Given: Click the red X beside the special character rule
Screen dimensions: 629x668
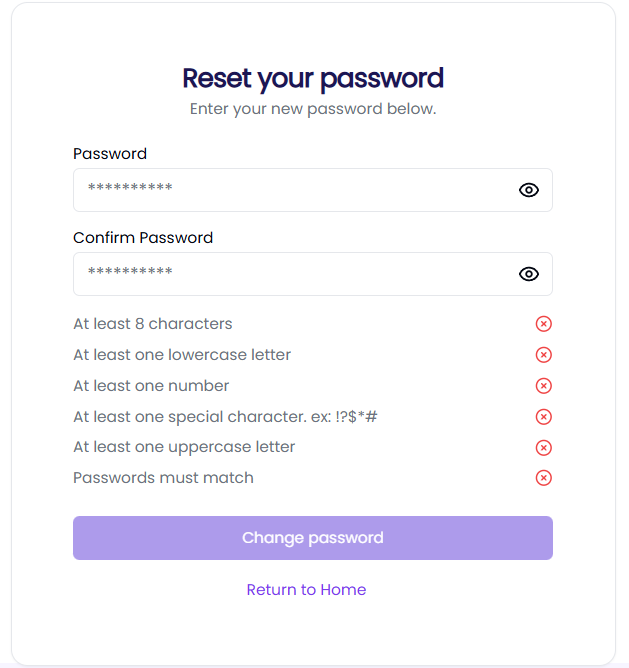Looking at the screenshot, I should pos(543,417).
